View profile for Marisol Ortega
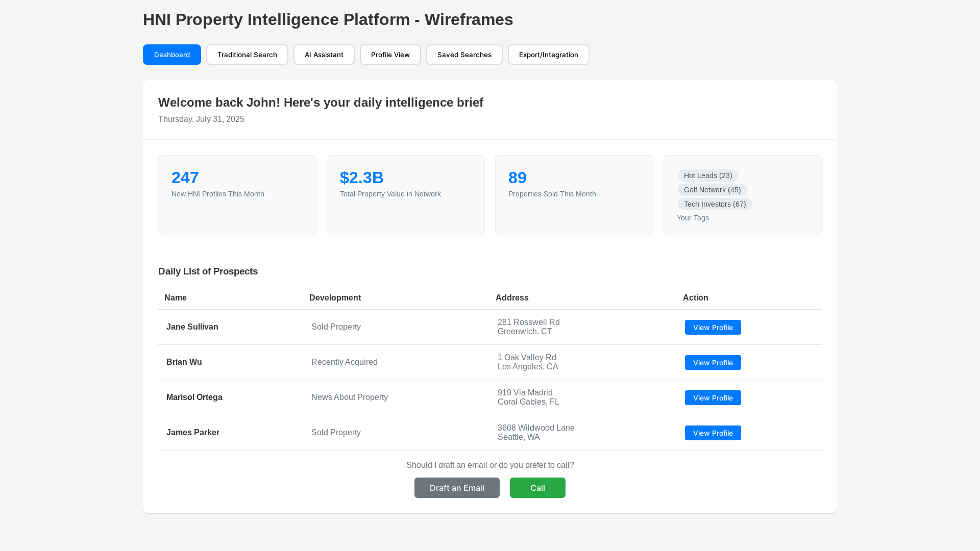Viewport: 980px width, 551px height. click(x=713, y=397)
